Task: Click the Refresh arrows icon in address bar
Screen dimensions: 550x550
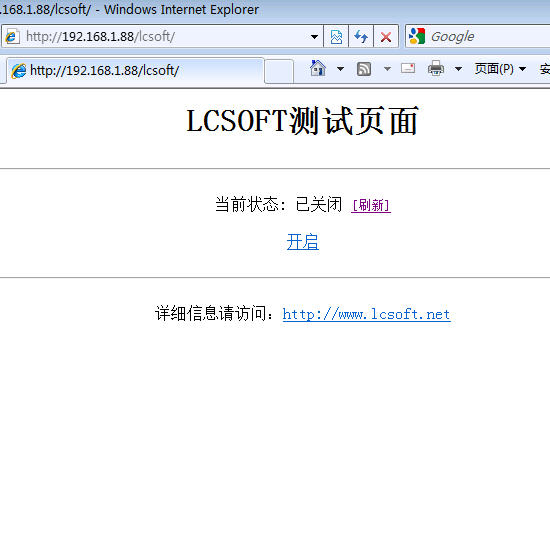Action: [361, 36]
